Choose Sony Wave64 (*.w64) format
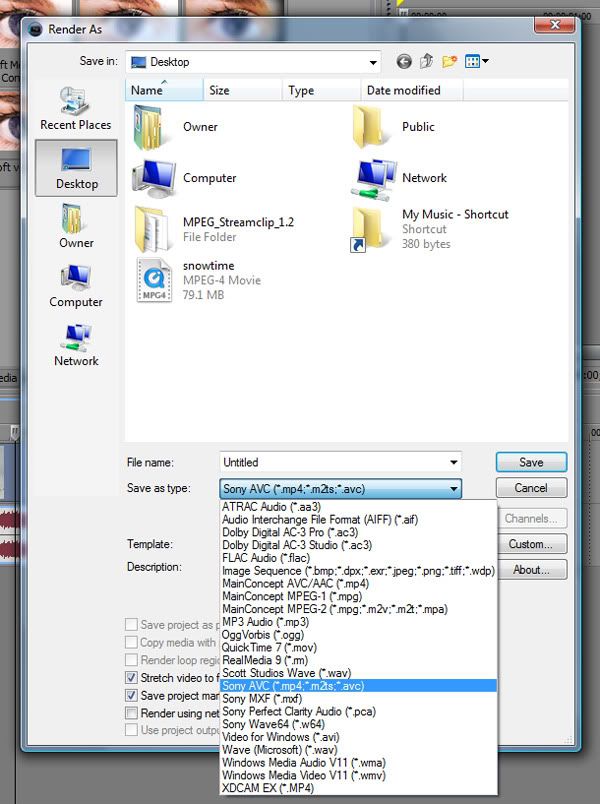Viewport: 600px width, 804px height. point(358,724)
